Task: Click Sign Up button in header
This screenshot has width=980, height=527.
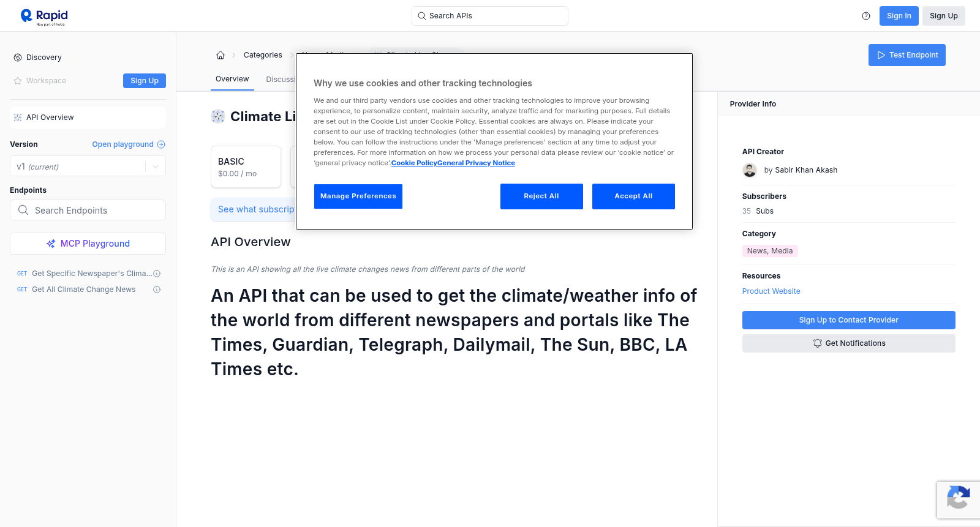Action: [944, 16]
